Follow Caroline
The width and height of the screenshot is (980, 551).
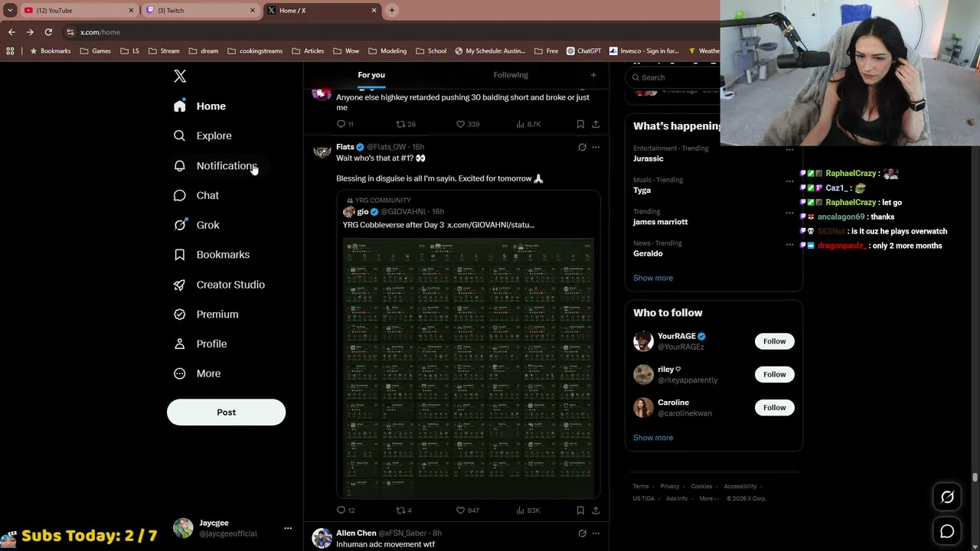774,408
